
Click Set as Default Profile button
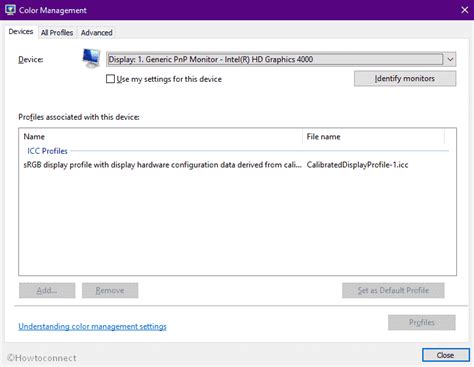coord(393,290)
